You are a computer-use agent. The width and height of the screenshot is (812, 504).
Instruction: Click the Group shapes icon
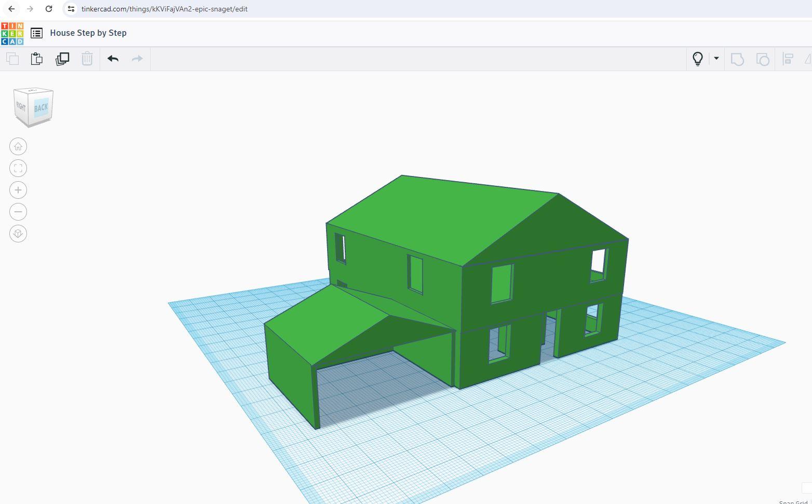tap(737, 59)
